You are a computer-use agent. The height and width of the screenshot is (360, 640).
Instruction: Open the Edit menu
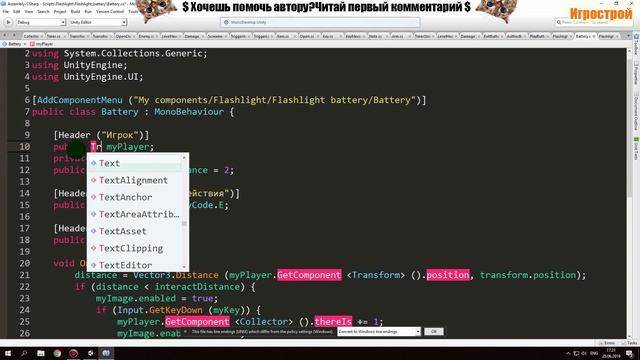click(17, 11)
